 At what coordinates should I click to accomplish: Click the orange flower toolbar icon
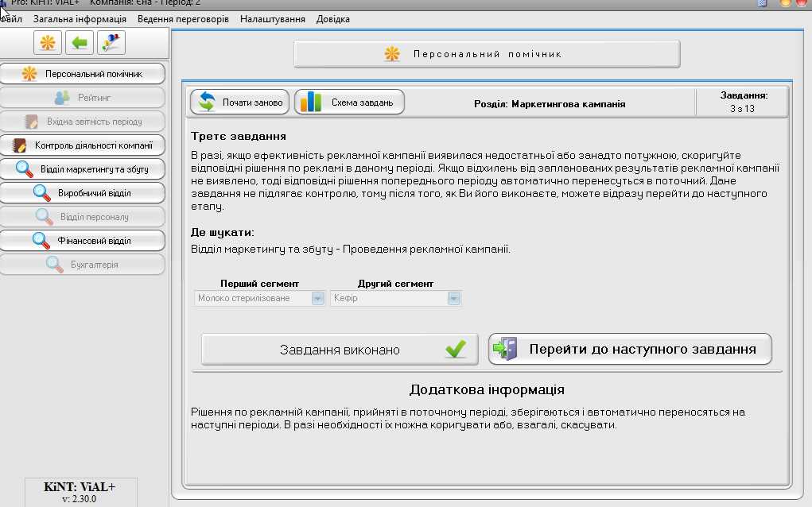point(48,42)
